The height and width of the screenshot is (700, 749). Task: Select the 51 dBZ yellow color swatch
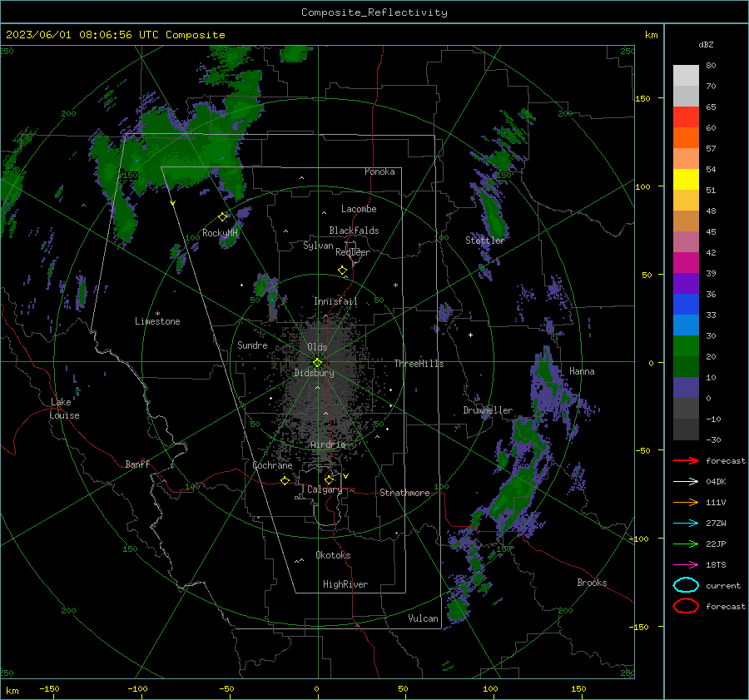click(686, 179)
